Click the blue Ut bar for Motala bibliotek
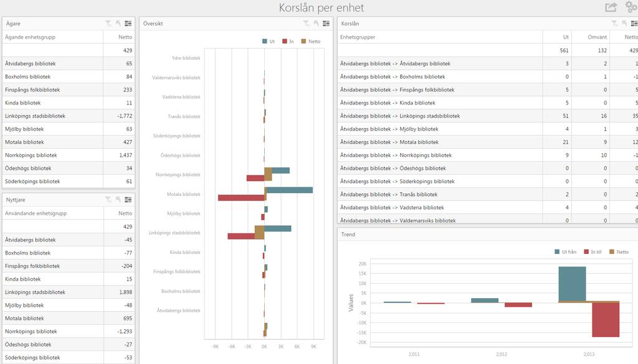The width and height of the screenshot is (638, 364). pyautogui.click(x=290, y=190)
